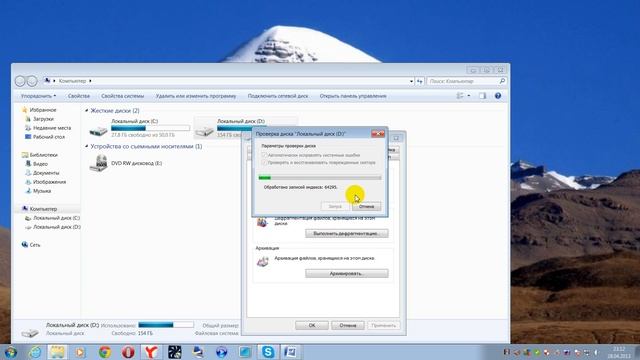Click Отмена in the properties dialog
Screen dimensions: 640x360
(348, 325)
